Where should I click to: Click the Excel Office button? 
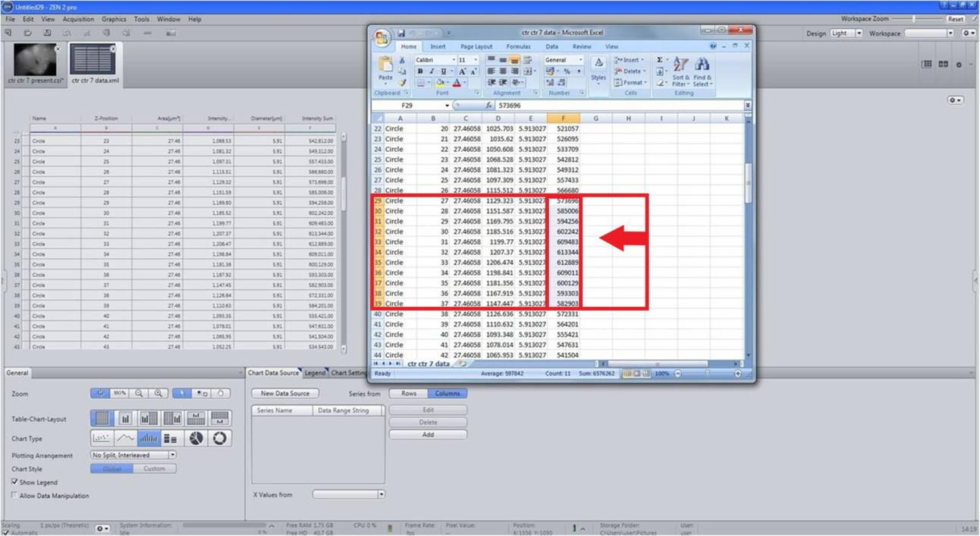(x=382, y=37)
